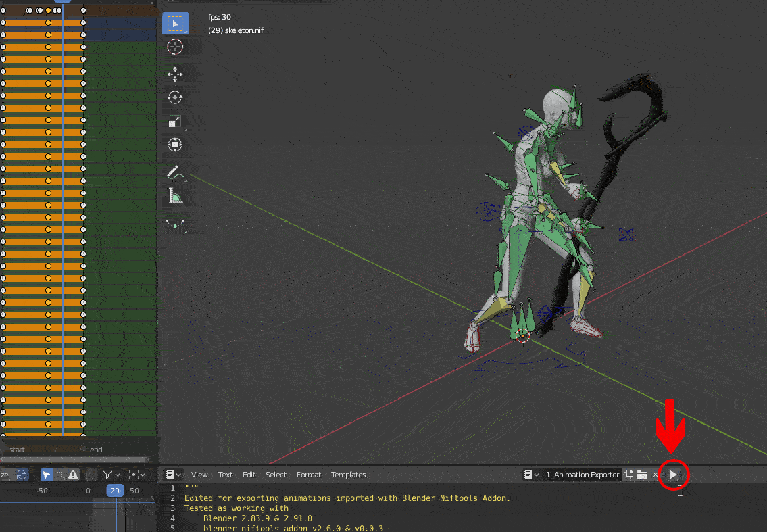Viewport: 767px width, 532px height.
Task: Click the 'start' label in dope sheet
Action: (17, 450)
